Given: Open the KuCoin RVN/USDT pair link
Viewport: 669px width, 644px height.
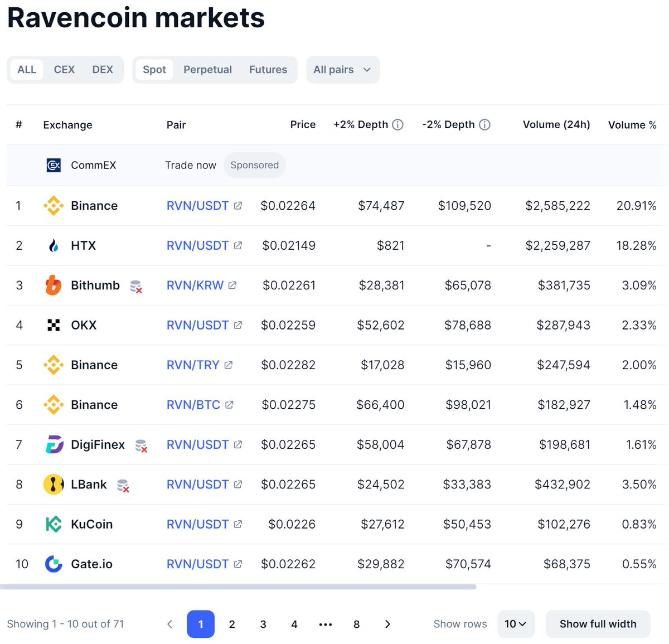Looking at the screenshot, I should pyautogui.click(x=198, y=524).
